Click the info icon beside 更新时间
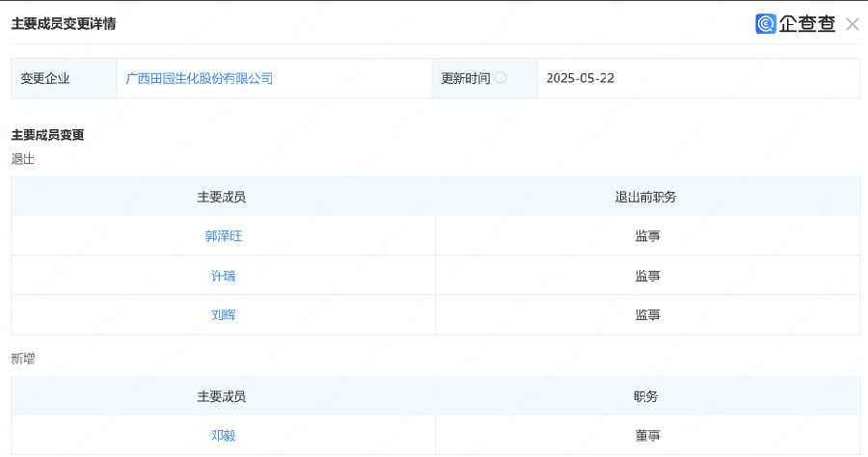The height and width of the screenshot is (457, 868). (501, 78)
